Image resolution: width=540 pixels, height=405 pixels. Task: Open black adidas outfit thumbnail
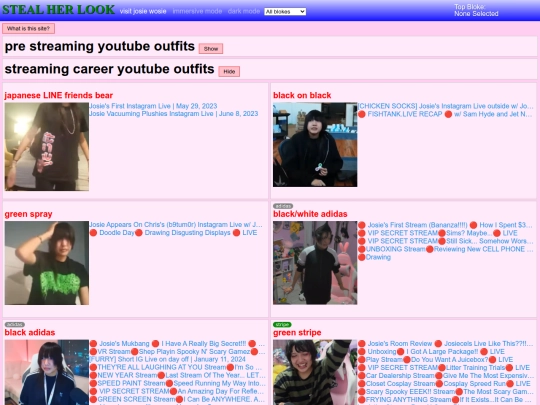[46, 372]
